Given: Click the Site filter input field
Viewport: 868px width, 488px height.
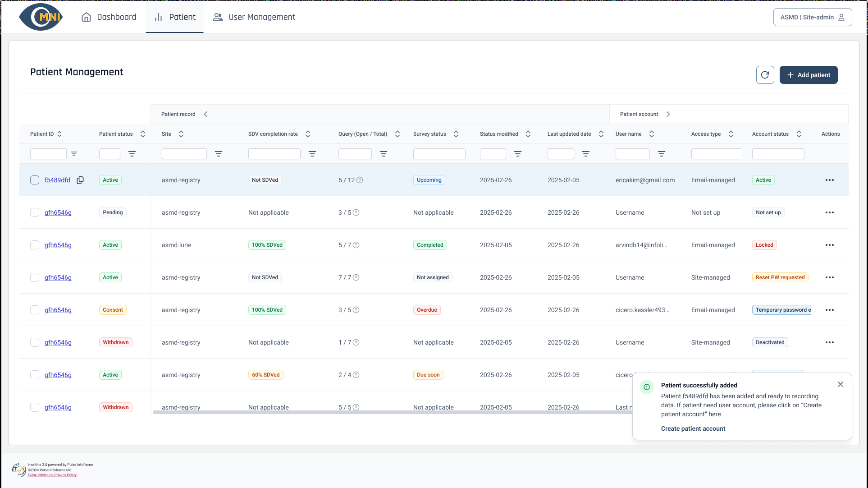Looking at the screenshot, I should [184, 154].
